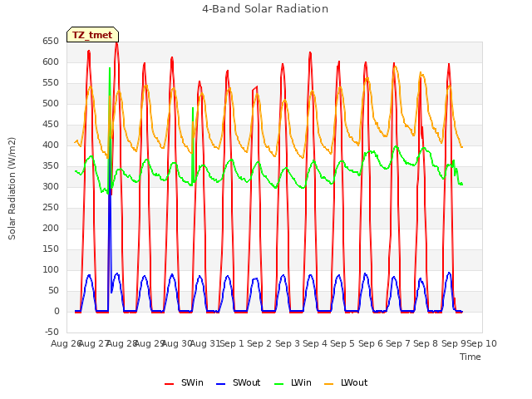Click the Sep 8 x-axis date label
This screenshot has height=399, width=532.
coord(426,343)
